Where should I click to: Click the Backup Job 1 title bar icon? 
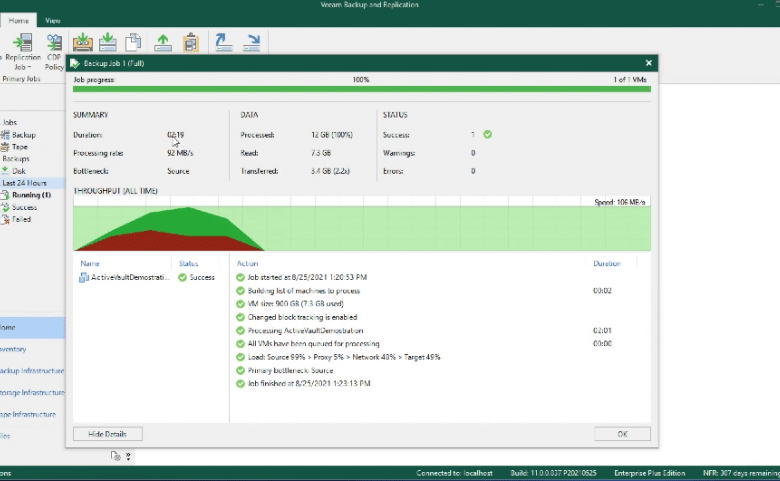pyautogui.click(x=75, y=63)
